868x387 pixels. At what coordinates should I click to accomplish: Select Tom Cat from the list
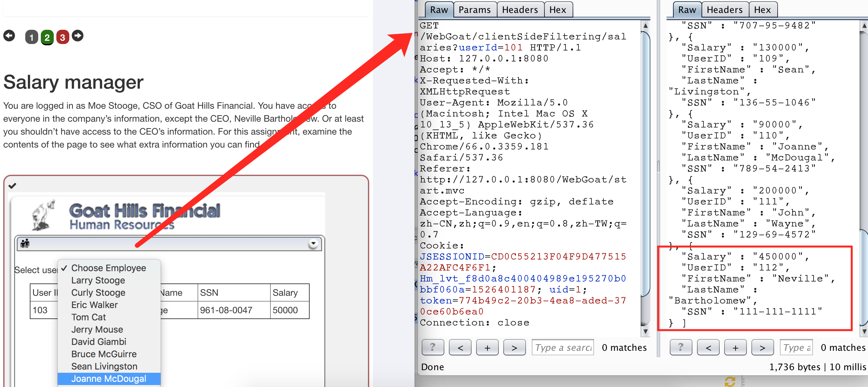109,317
